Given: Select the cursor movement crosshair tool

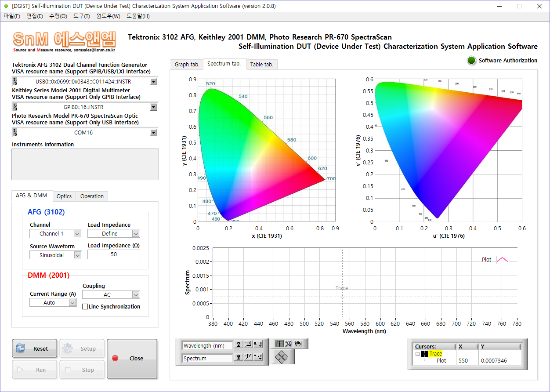Looking at the screenshot, I should [x=279, y=344].
